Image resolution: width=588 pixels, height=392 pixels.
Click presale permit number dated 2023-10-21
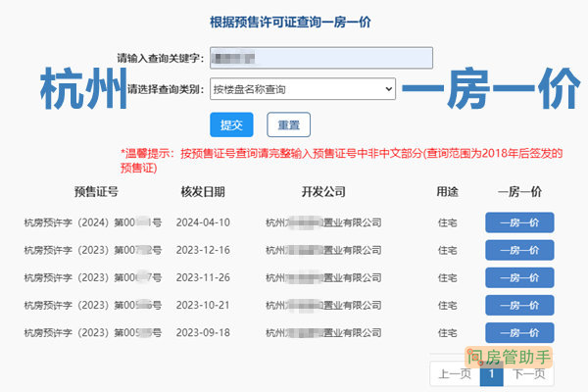point(93,306)
